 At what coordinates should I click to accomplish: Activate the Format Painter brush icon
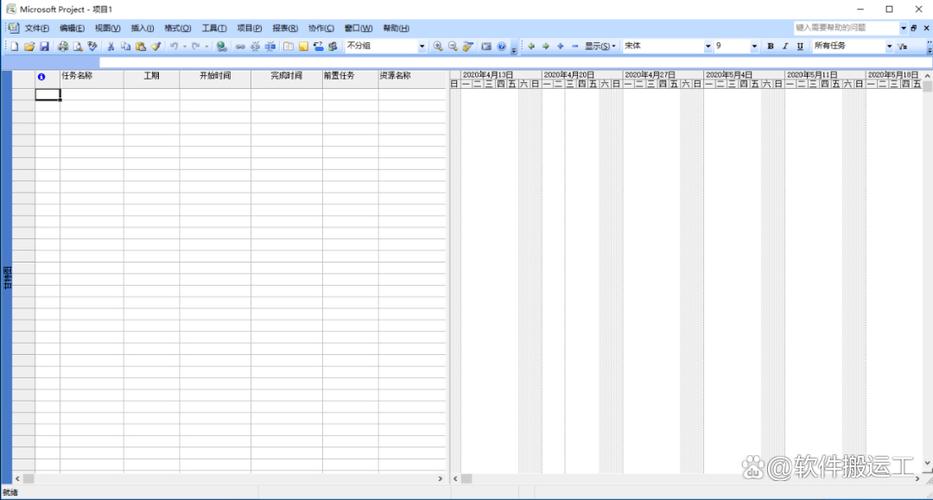coord(156,46)
